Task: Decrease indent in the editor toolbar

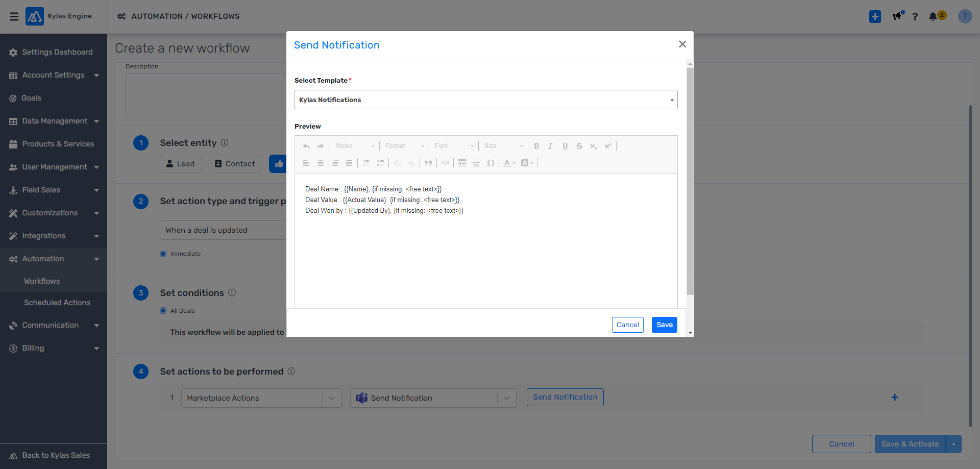Action: tap(397, 163)
